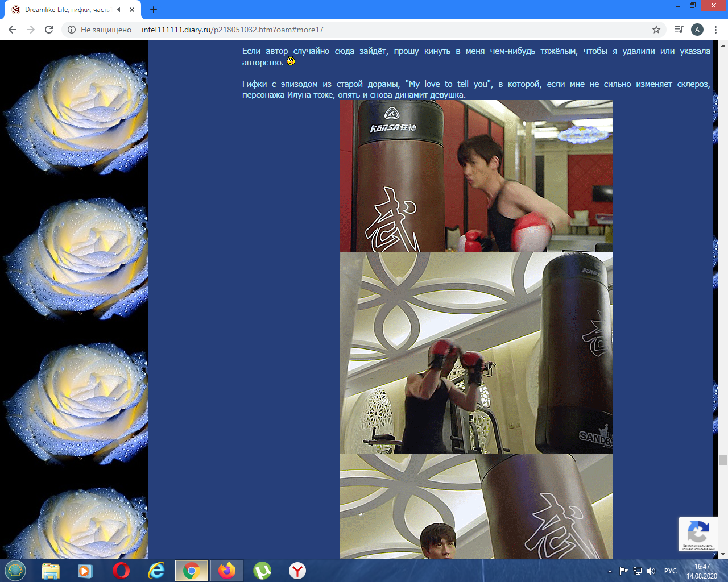Click the smiley emoticon after 'авторство'
Image resolution: width=728 pixels, height=582 pixels.
tap(291, 61)
